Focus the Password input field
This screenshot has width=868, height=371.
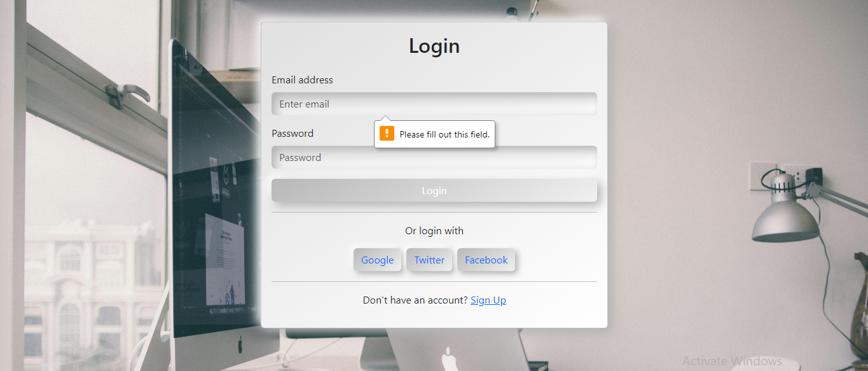(x=434, y=157)
